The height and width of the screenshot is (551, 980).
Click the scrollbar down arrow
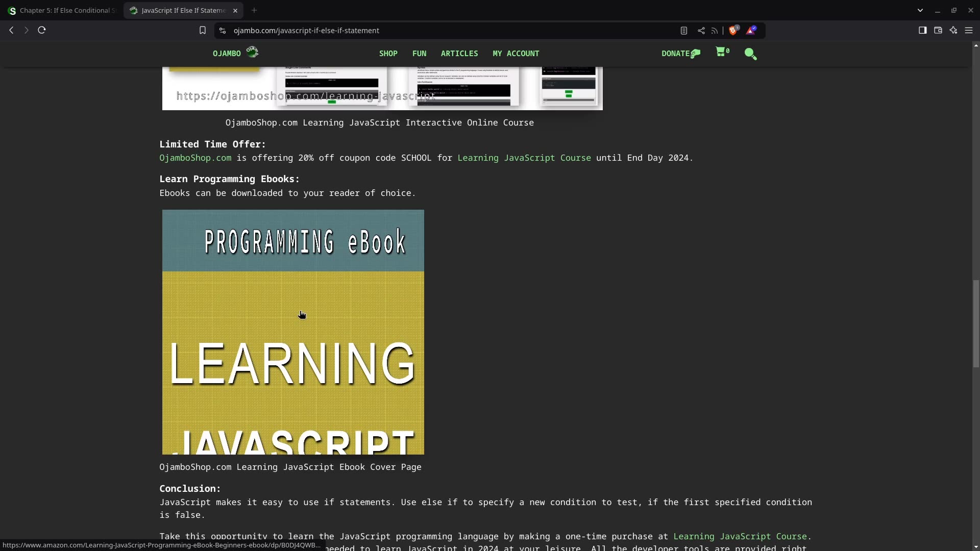pyautogui.click(x=976, y=547)
